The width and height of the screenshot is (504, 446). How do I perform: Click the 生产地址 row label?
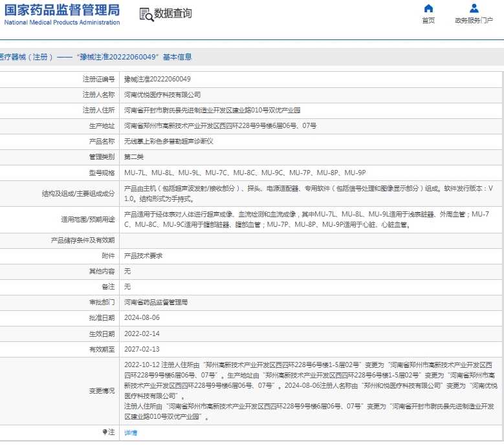(102, 126)
